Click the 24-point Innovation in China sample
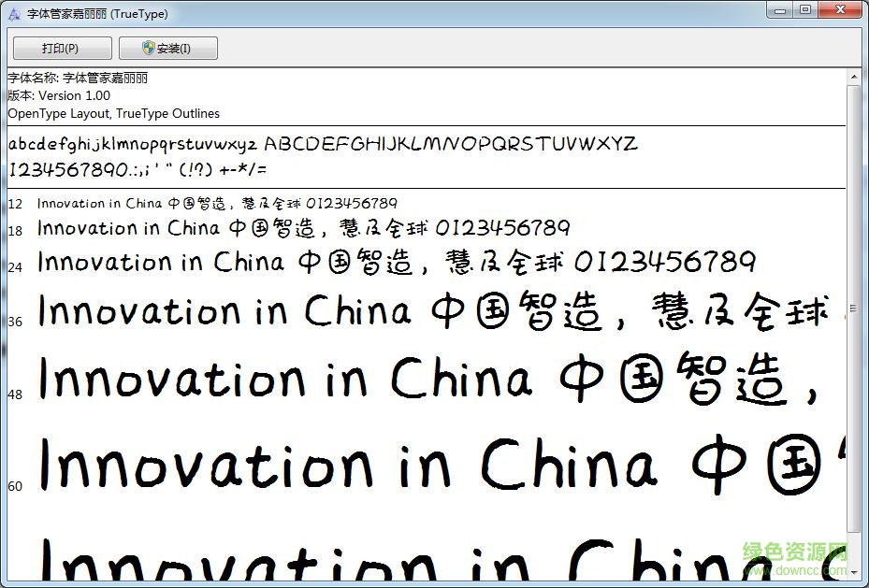Viewport: 869px width, 588px height. (x=397, y=263)
